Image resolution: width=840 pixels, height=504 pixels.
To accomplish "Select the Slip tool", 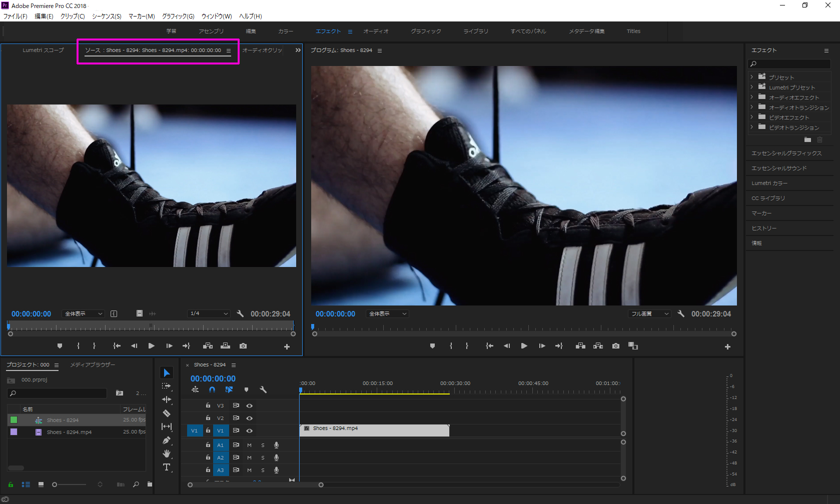I will [x=167, y=426].
